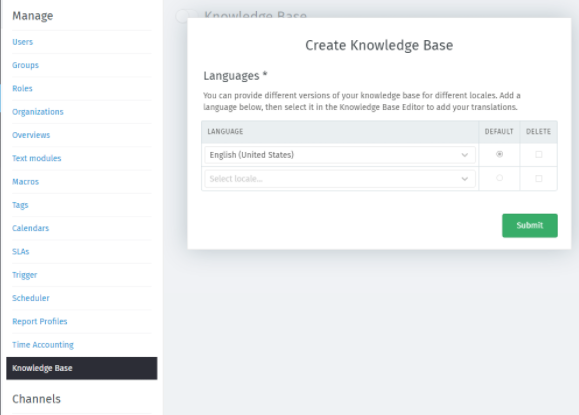Toggle the Knowledge Base switch
This screenshot has width=579, height=415.
(186, 16)
